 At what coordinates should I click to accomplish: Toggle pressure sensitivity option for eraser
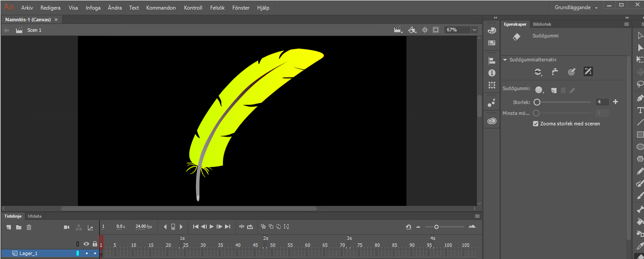[572, 72]
